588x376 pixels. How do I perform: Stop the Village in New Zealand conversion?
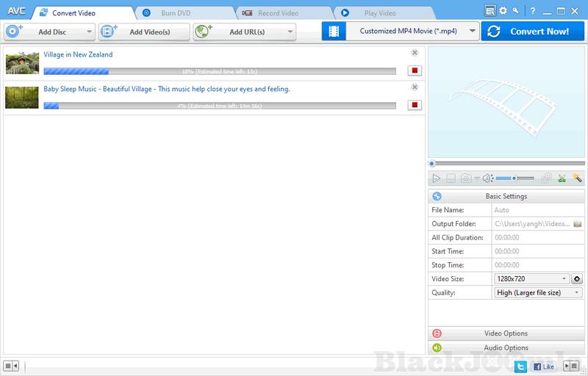[415, 71]
